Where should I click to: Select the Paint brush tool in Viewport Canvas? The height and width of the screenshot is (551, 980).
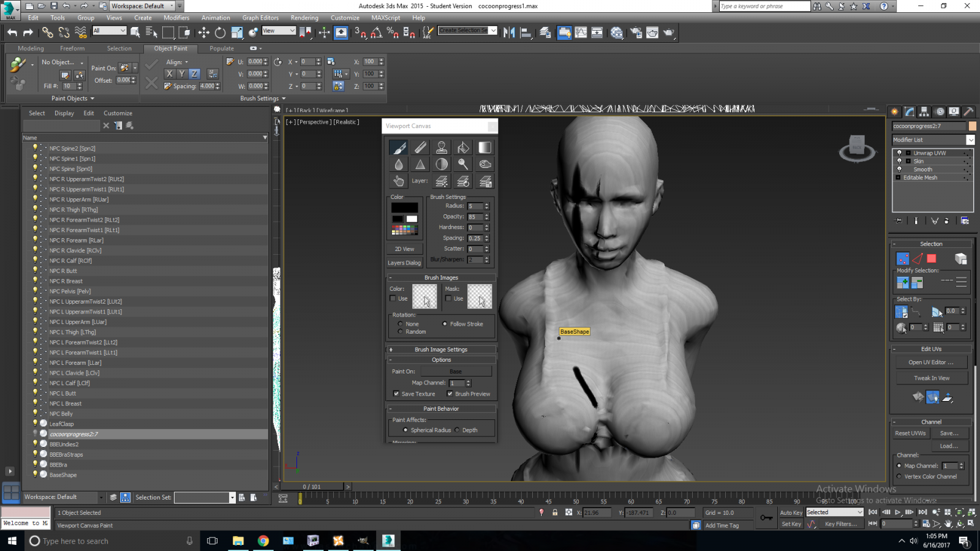point(399,148)
